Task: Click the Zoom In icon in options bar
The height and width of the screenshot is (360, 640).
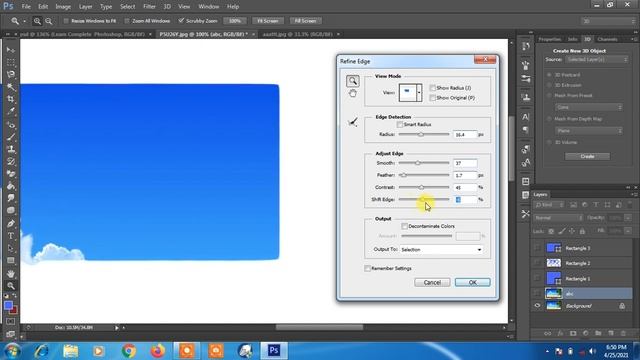Action: point(37,21)
